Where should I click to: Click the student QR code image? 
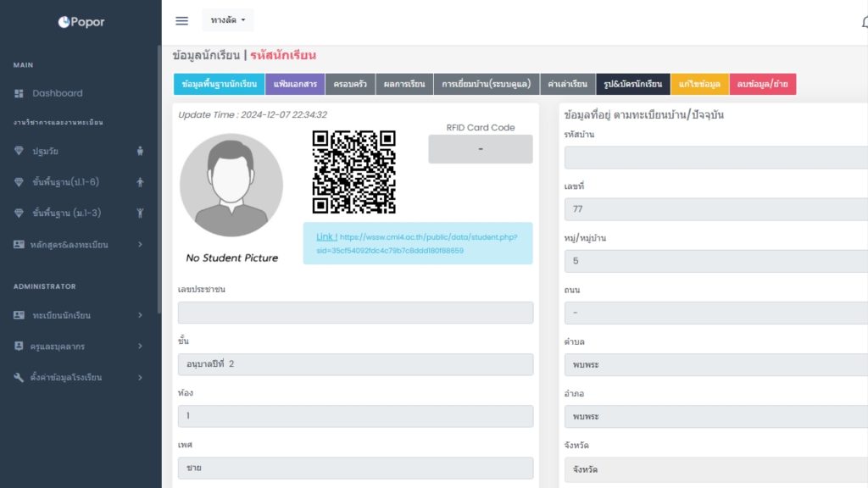pyautogui.click(x=353, y=172)
